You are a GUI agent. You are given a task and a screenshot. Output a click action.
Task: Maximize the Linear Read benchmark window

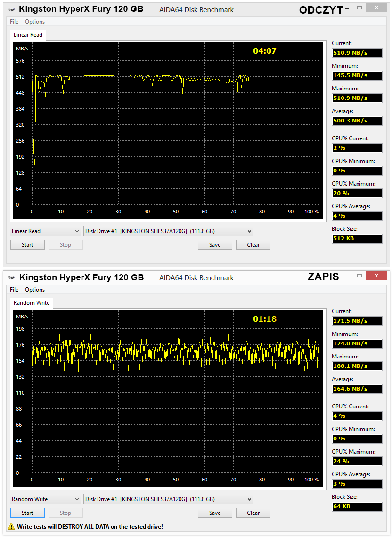click(359, 8)
